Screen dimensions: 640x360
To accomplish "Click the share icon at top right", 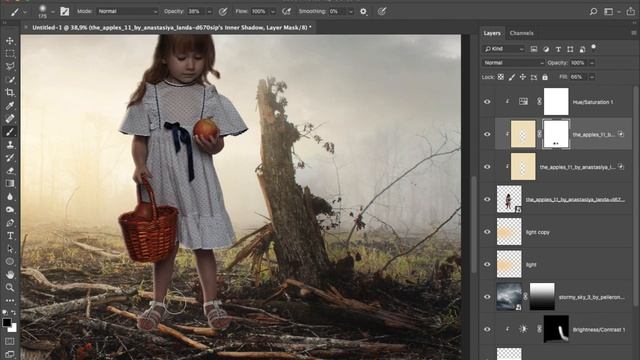I will point(631,11).
